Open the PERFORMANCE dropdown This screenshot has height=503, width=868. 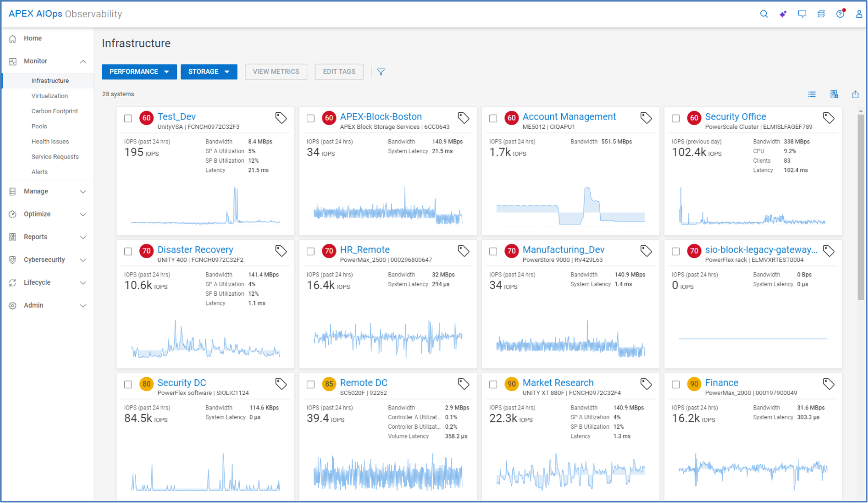click(x=139, y=72)
